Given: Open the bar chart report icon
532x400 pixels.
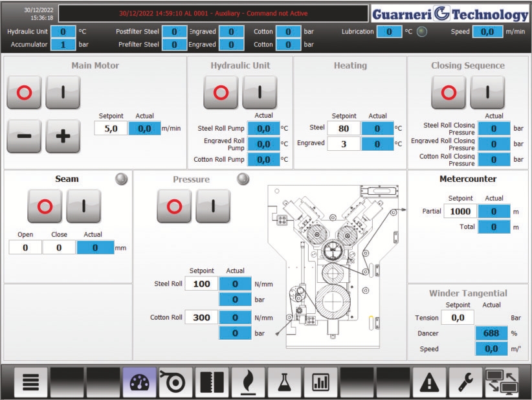Looking at the screenshot, I should tap(320, 383).
